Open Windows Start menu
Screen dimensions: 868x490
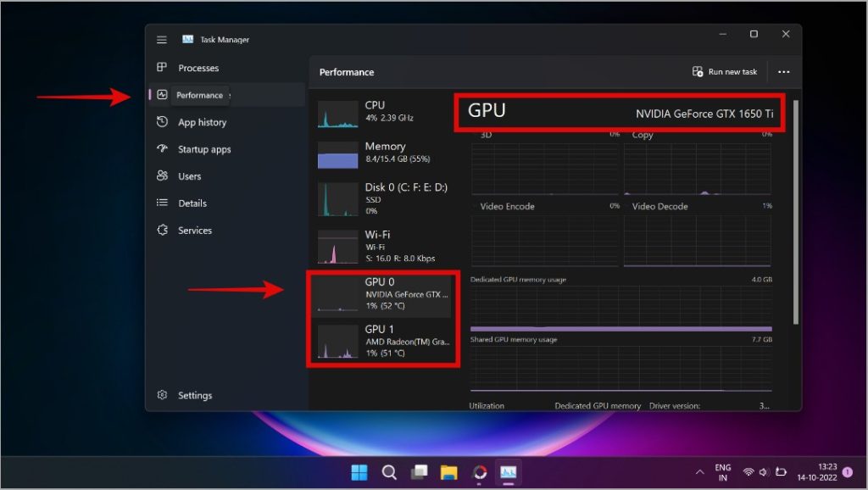click(359, 472)
